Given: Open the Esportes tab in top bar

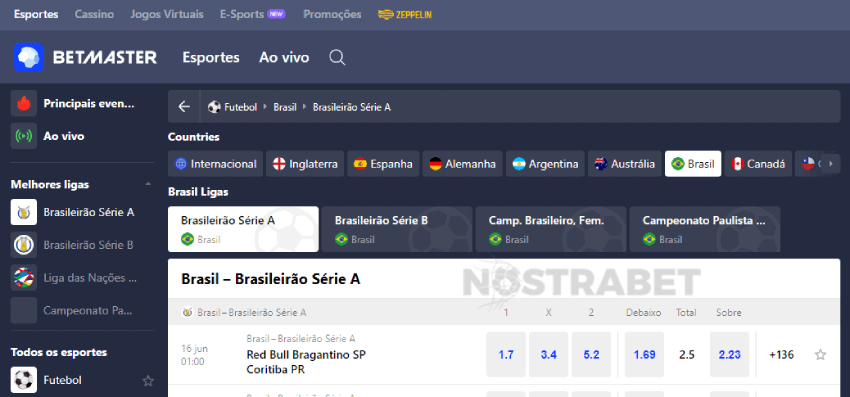Looking at the screenshot, I should [36, 14].
